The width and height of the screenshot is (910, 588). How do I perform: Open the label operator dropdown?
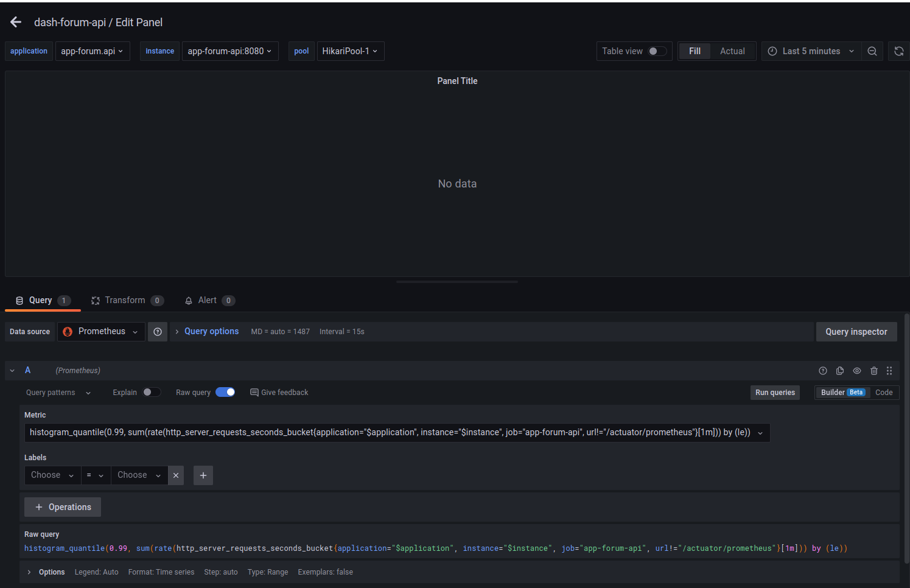click(96, 475)
